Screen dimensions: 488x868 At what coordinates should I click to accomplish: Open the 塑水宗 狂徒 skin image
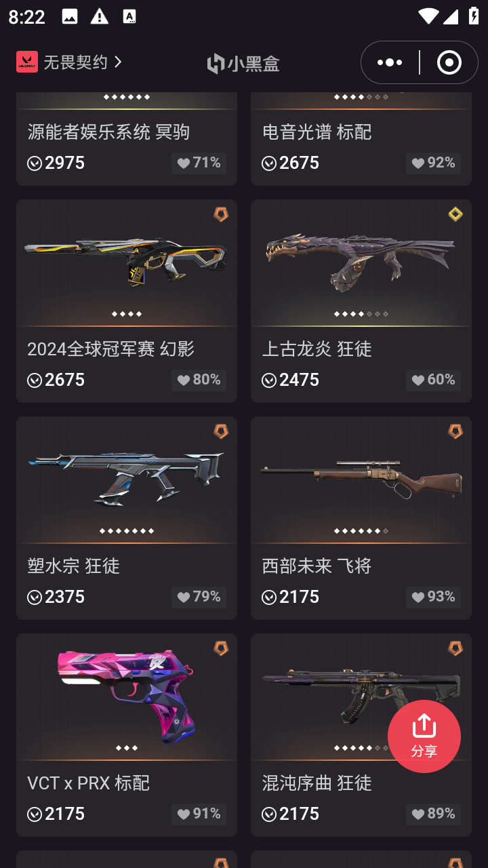click(x=127, y=476)
